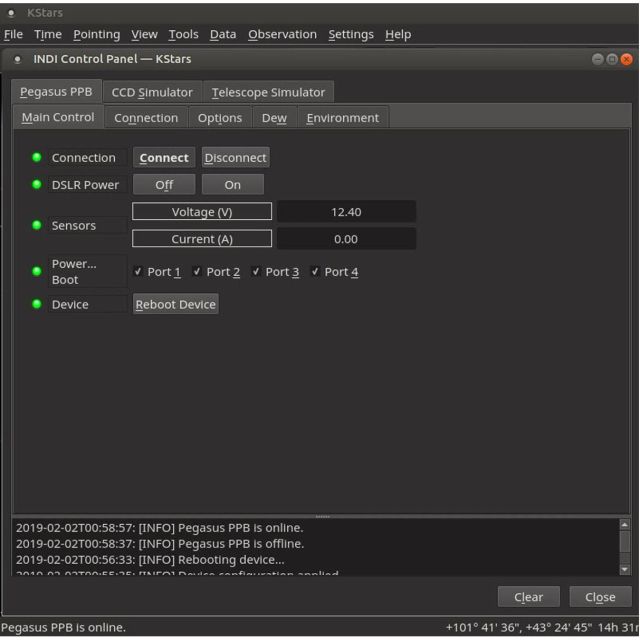Minimize the INDI Control Panel window
The width and height of the screenshot is (640, 640).
597,59
